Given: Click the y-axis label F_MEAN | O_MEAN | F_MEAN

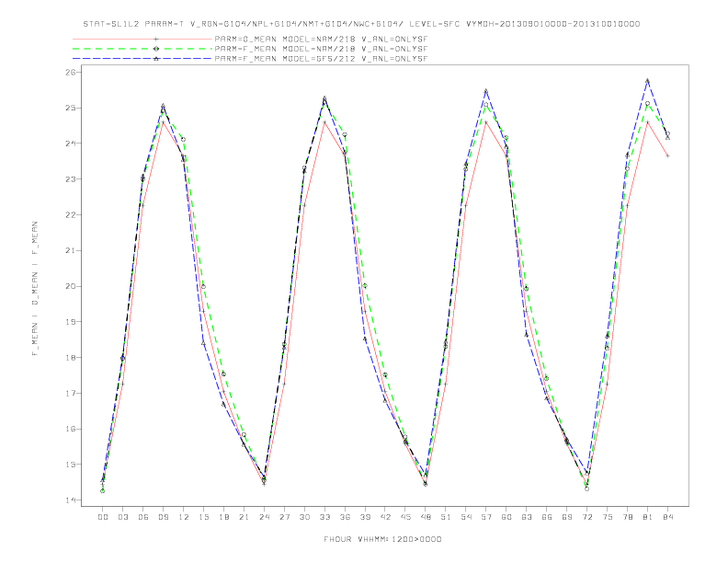Looking at the screenshot, I should [x=35, y=289].
